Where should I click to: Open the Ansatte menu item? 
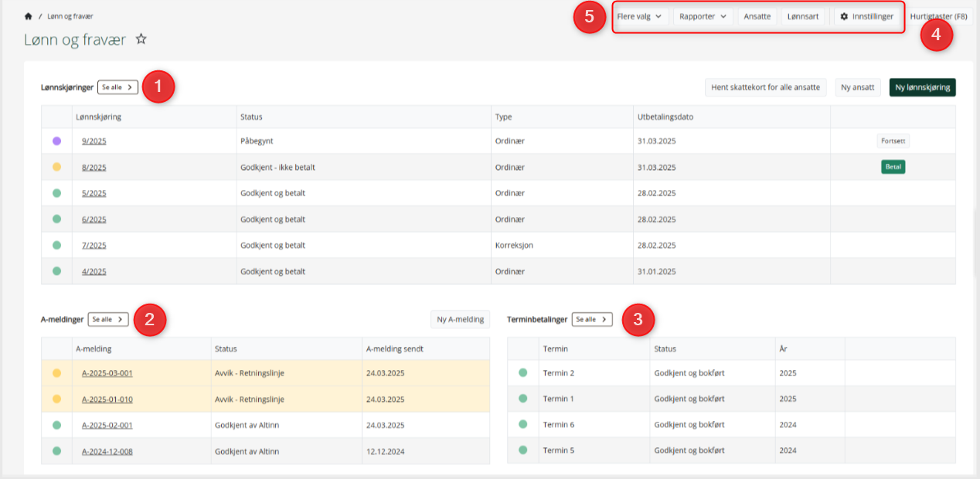(x=757, y=16)
